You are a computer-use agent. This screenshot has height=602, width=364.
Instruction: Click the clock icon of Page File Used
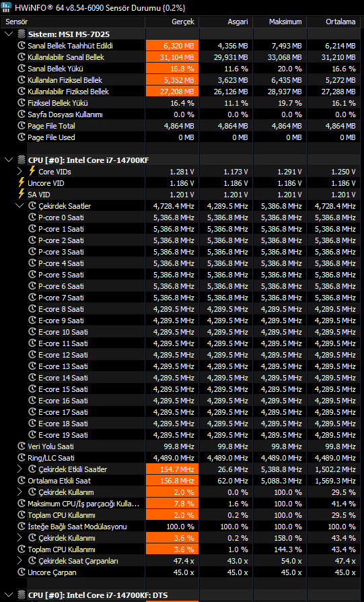[22, 137]
